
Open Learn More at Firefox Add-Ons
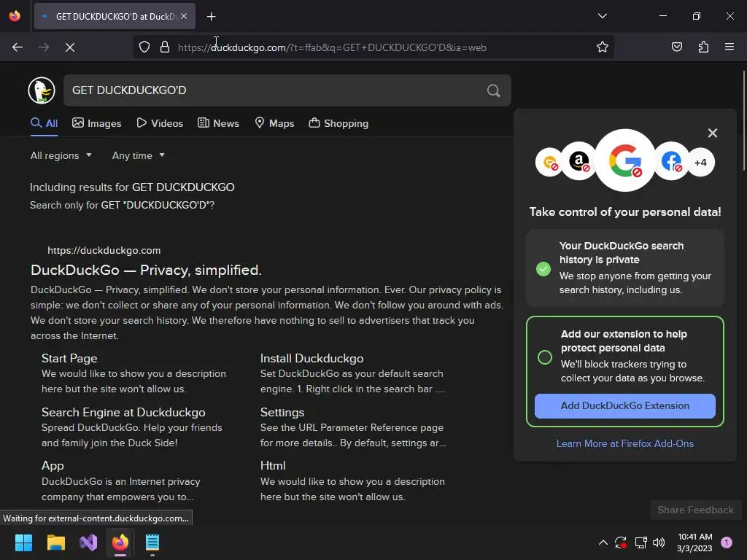point(625,443)
